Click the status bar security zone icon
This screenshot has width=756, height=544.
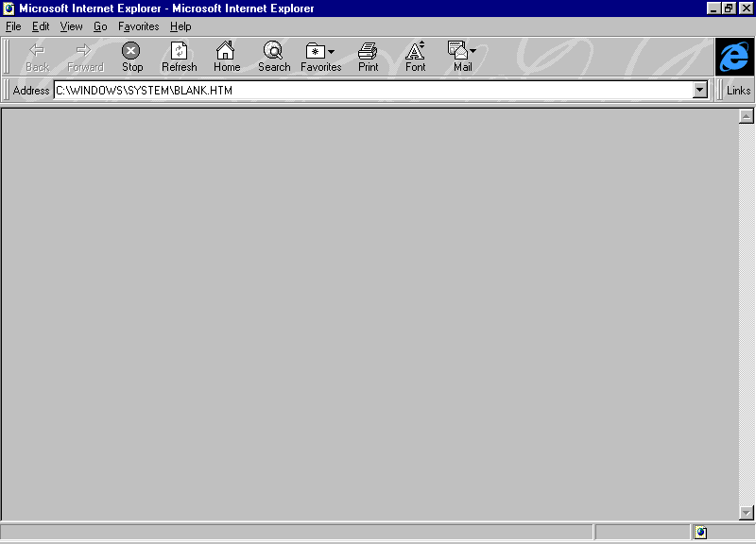(x=700, y=533)
